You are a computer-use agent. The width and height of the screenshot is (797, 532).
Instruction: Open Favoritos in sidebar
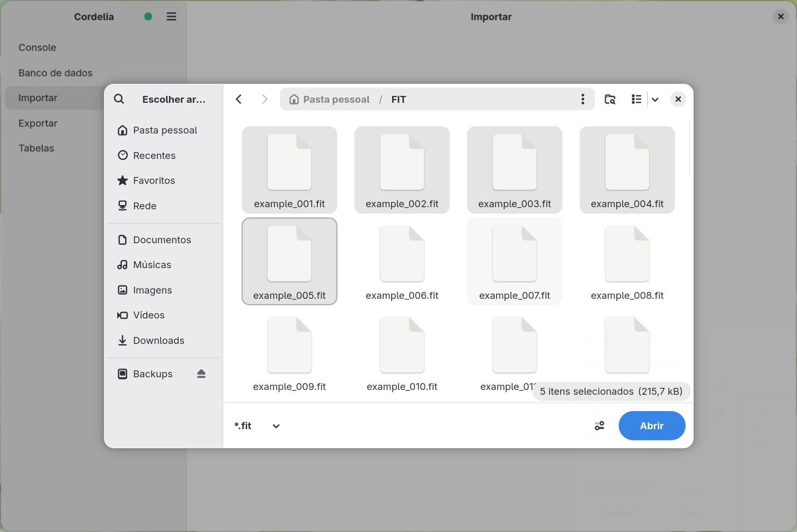point(164,181)
